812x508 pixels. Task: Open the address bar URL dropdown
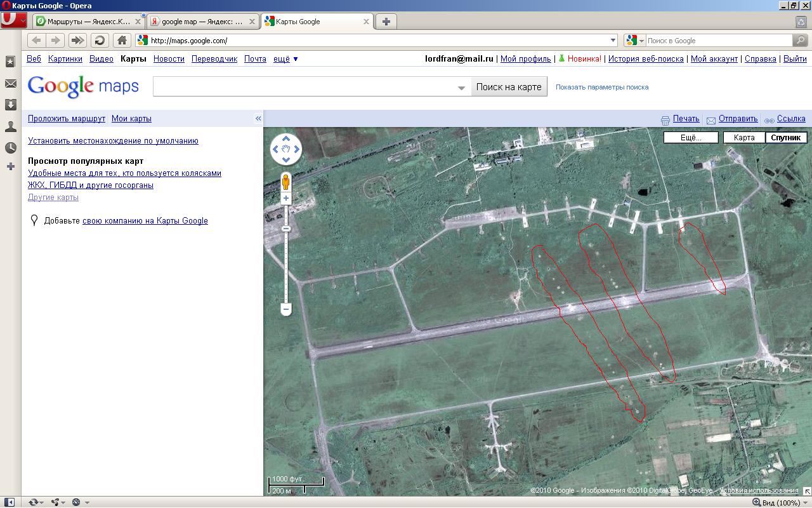click(613, 41)
